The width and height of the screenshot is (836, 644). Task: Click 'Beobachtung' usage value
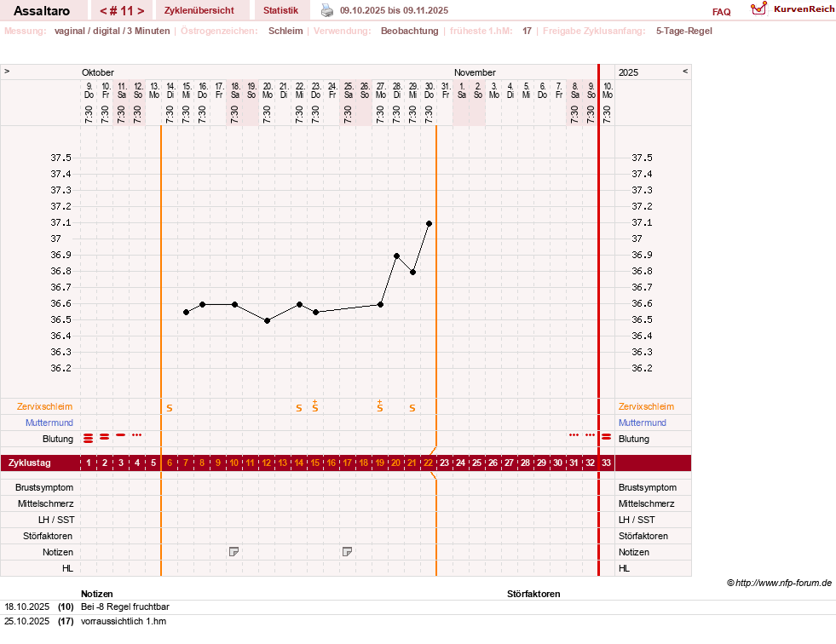pyautogui.click(x=409, y=31)
